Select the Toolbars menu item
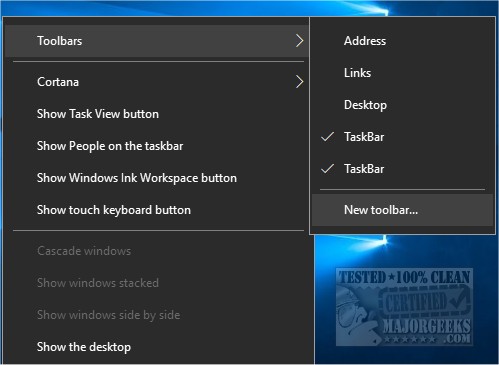 coord(157,41)
